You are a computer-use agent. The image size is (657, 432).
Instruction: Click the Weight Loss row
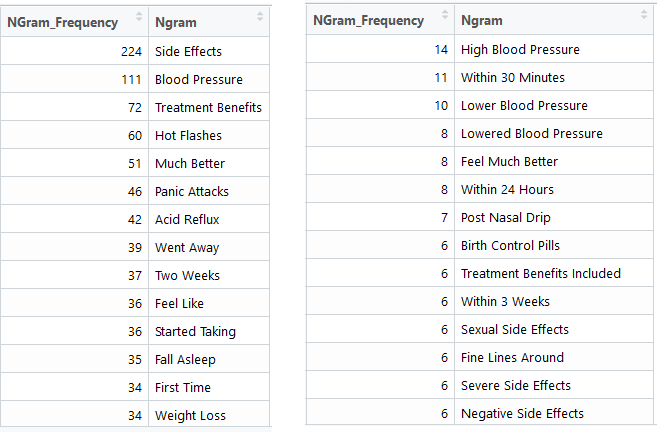pos(190,415)
